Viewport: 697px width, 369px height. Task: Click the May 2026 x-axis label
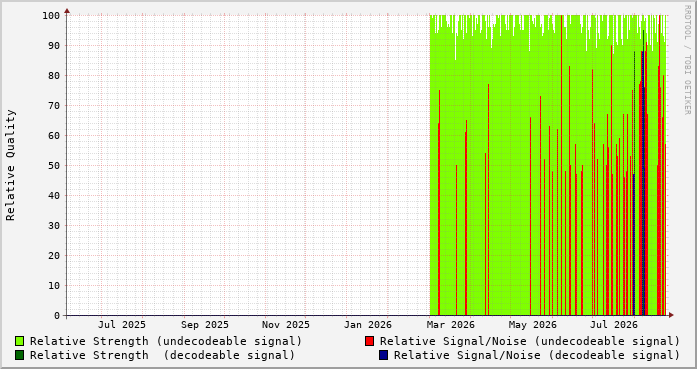point(533,325)
